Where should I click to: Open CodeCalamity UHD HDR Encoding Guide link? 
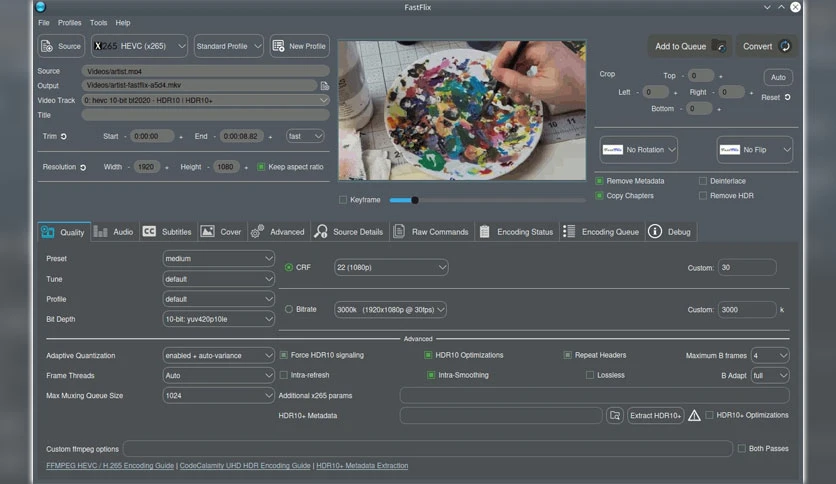tap(245, 466)
